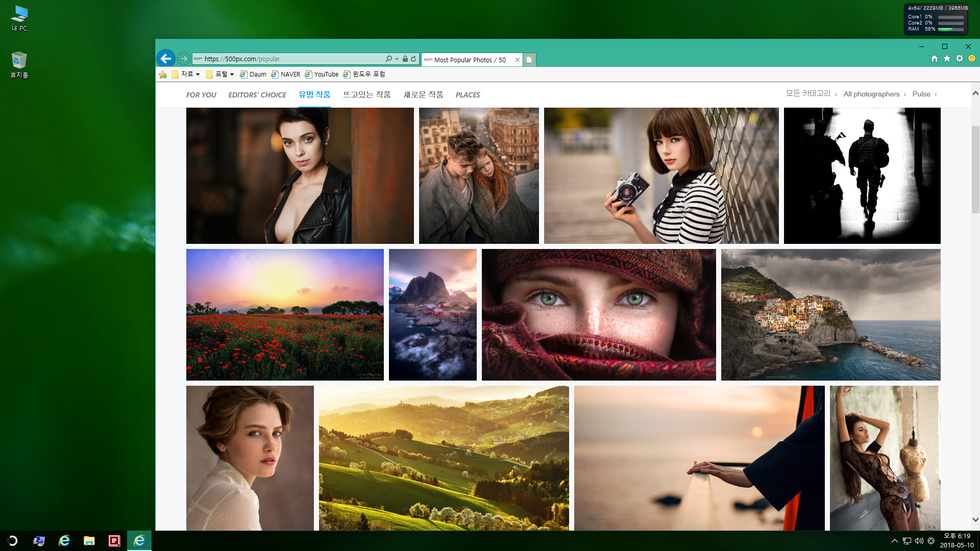Focus the active Internet Explorer taskbar window

139,541
